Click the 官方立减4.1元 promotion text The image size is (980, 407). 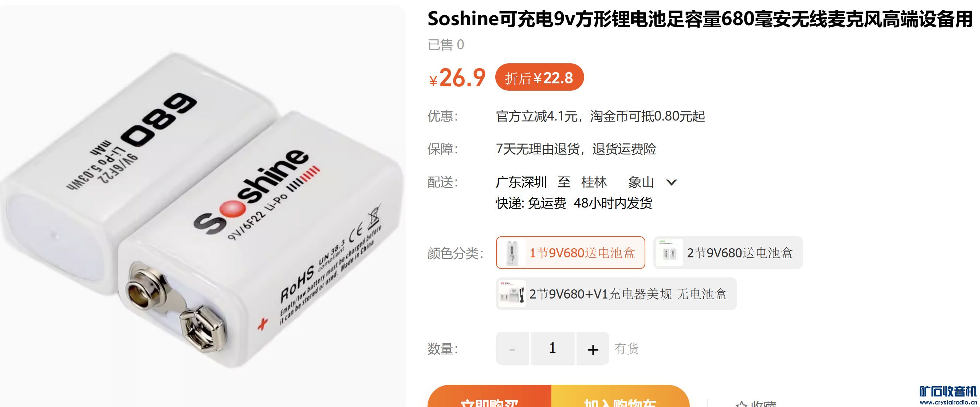(537, 116)
